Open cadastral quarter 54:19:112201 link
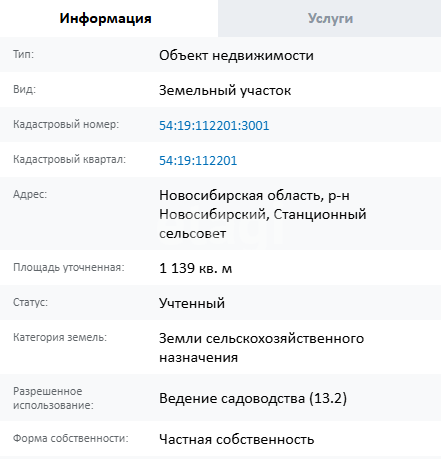Screen dimensions: 441x459 [x=198, y=161]
